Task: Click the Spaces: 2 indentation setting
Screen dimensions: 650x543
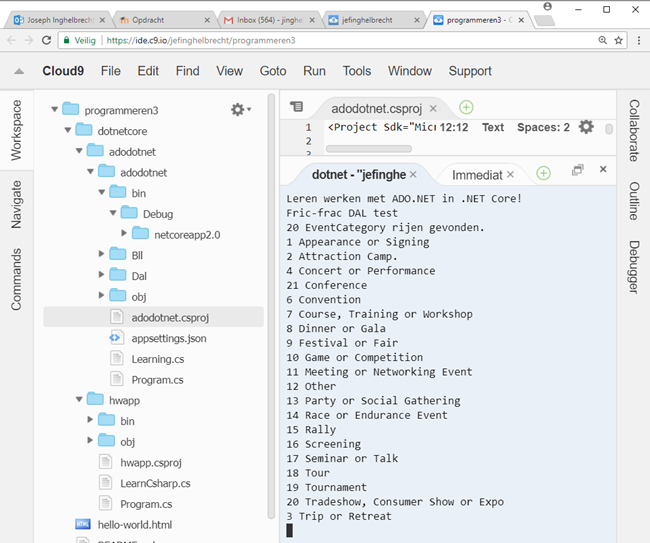Action: pos(543,127)
